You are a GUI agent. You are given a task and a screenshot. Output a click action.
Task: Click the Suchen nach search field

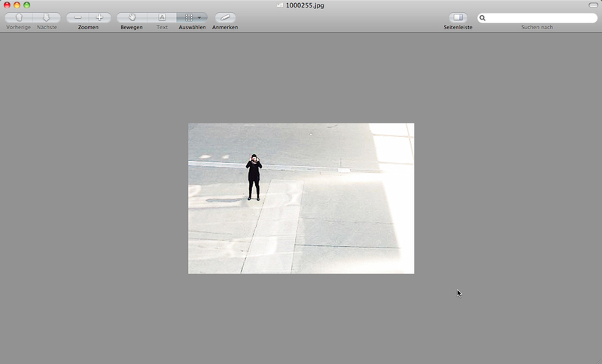click(x=537, y=18)
